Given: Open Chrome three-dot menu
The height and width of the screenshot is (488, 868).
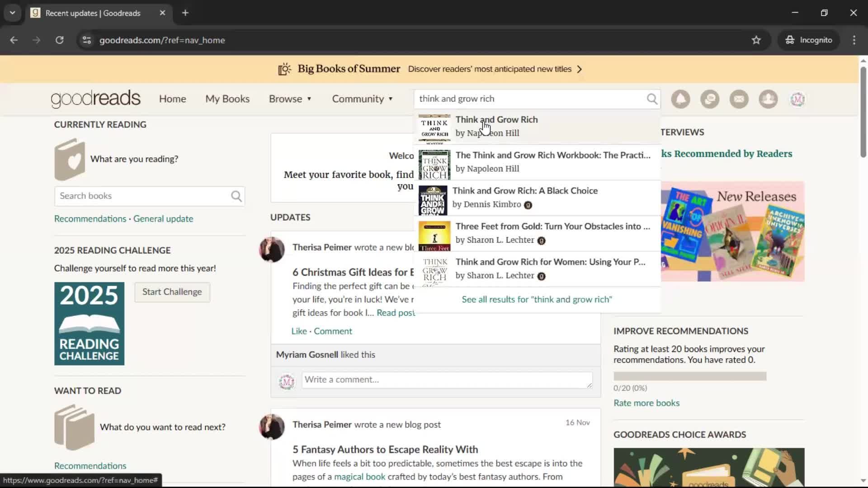Looking at the screenshot, I should coord(854,40).
